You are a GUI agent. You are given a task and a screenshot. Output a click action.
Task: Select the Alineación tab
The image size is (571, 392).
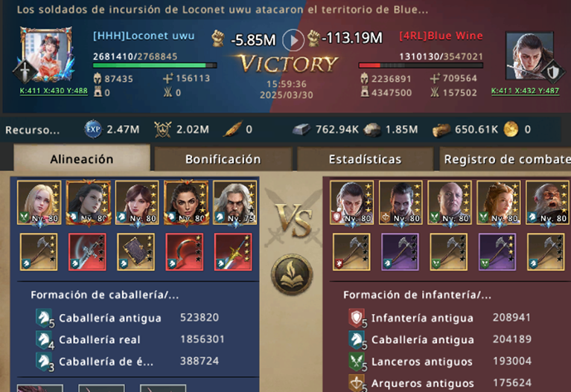(x=82, y=158)
